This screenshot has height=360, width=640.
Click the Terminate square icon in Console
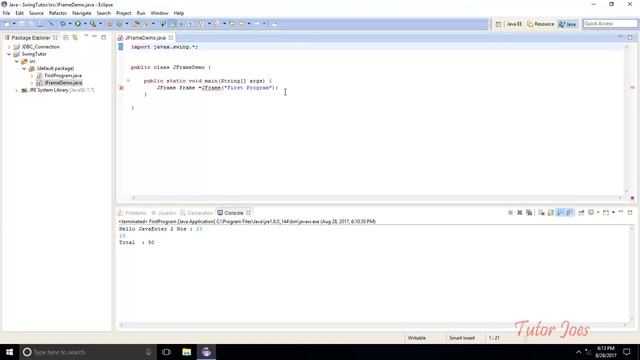510,213
